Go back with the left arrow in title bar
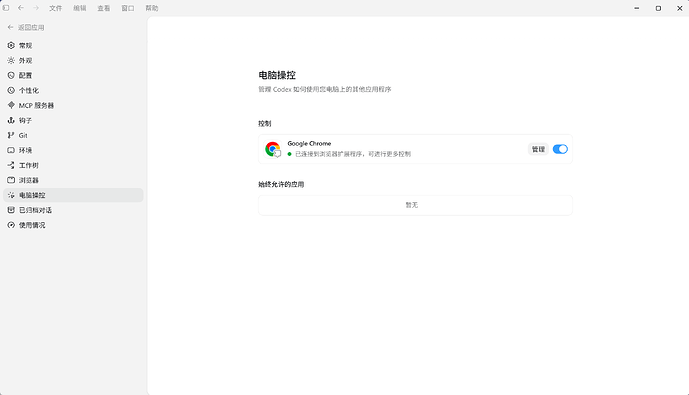Screen dimensions: 689x395 (21, 8)
